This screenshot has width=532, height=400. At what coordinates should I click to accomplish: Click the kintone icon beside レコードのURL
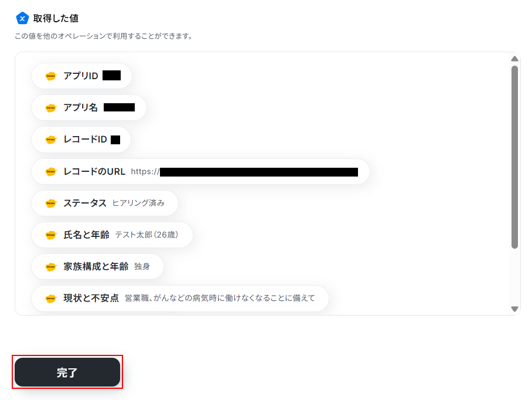(51, 171)
